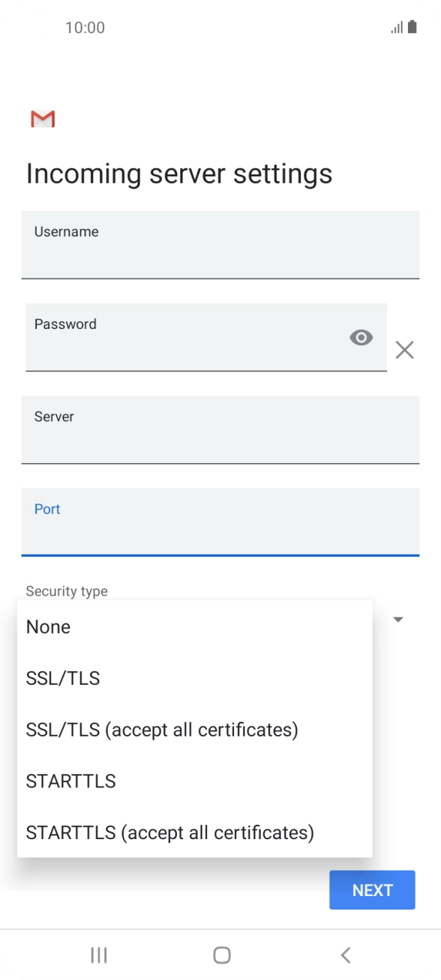Click the Gmail logo icon

[43, 119]
